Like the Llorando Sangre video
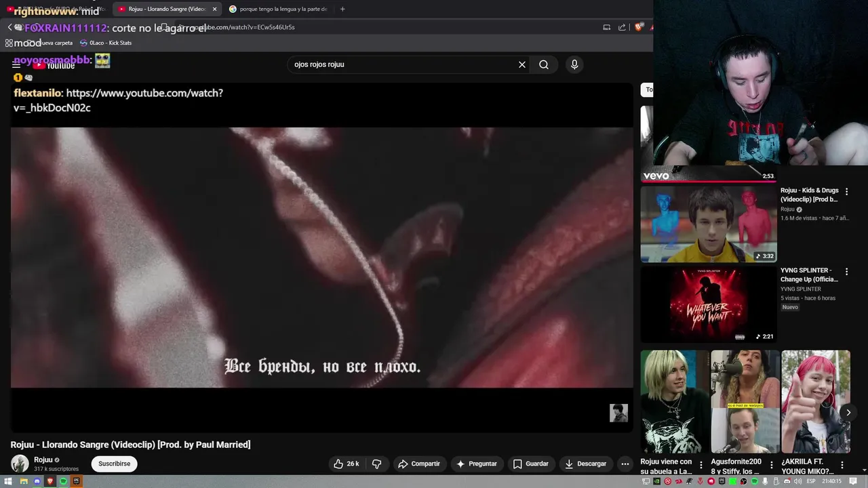This screenshot has width=868, height=488. click(x=346, y=464)
